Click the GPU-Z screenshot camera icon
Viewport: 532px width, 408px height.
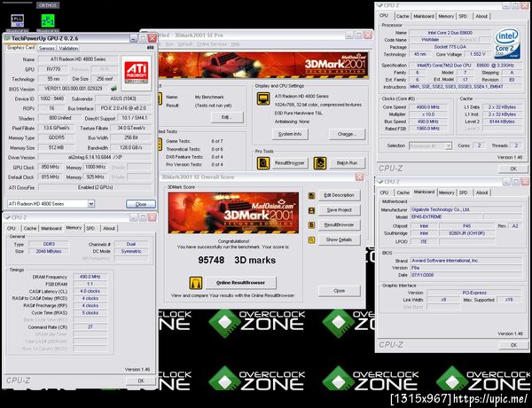[150, 48]
